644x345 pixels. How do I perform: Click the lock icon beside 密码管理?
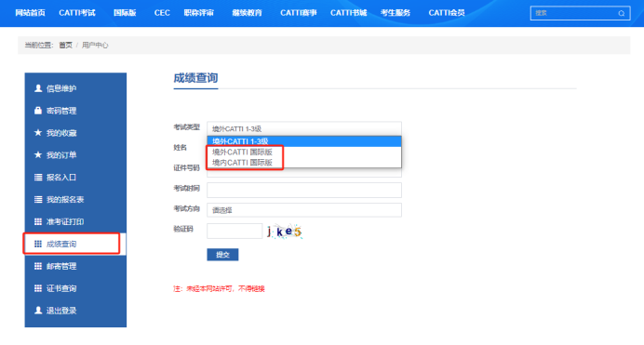38,111
